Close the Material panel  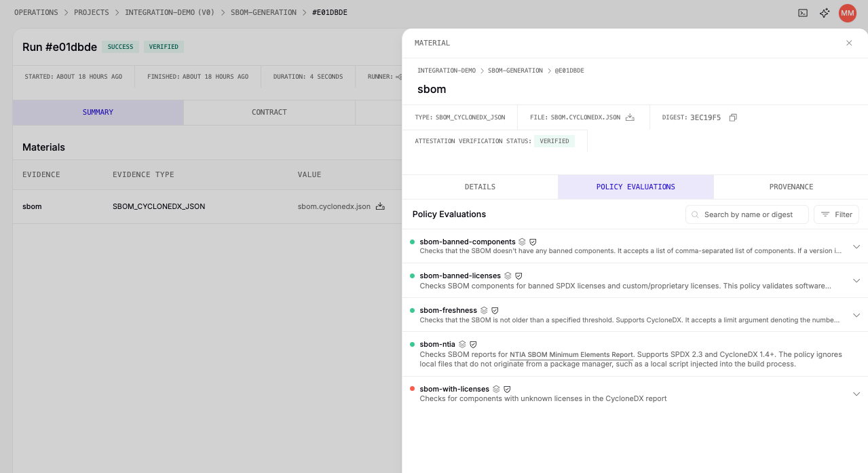(849, 43)
